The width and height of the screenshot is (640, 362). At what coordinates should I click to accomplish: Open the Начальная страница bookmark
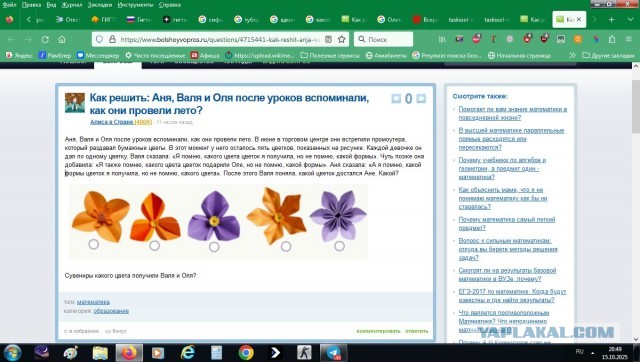click(519, 55)
